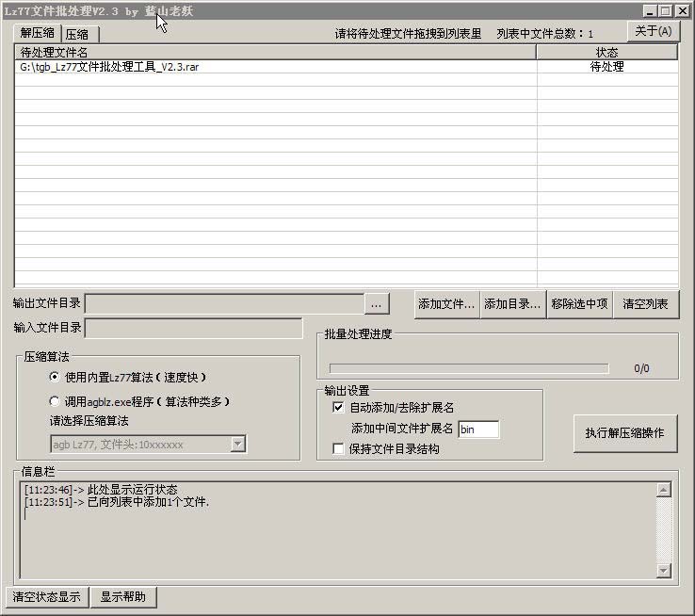
Task: Click info log scrollbar down arrow
Action: 664,571
